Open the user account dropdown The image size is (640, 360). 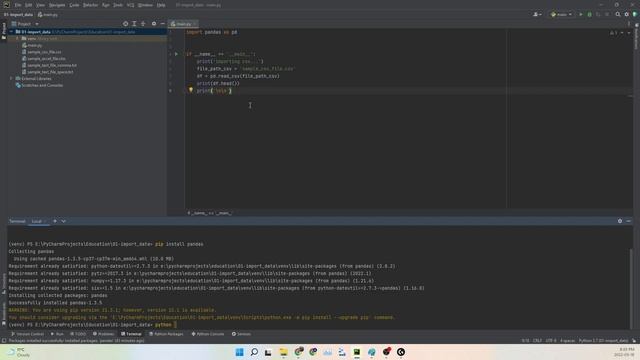tap(537, 14)
